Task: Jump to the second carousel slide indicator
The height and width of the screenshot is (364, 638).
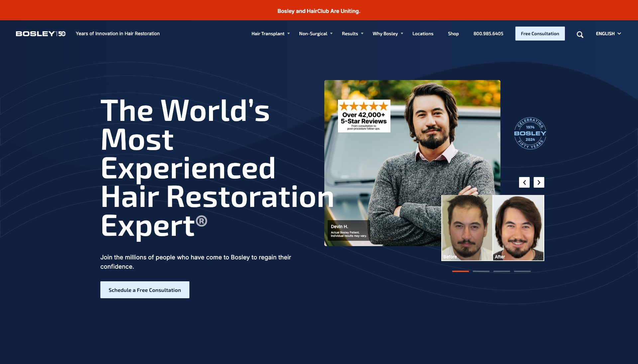Action: click(x=481, y=271)
